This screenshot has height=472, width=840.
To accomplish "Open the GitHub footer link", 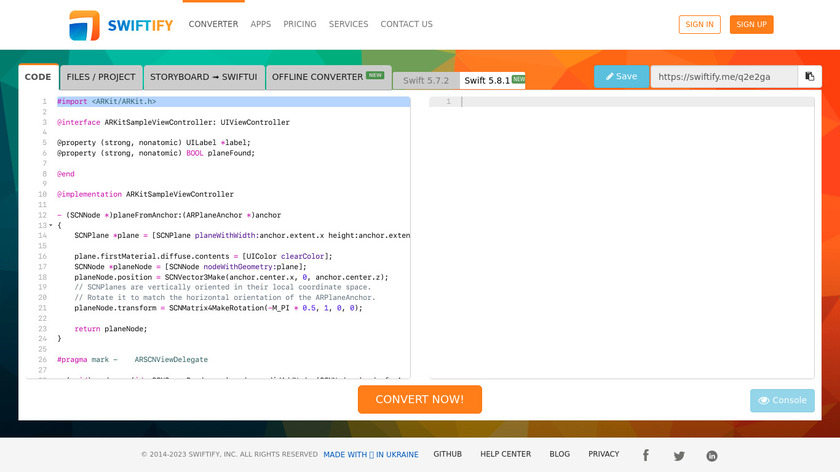I will (x=447, y=454).
